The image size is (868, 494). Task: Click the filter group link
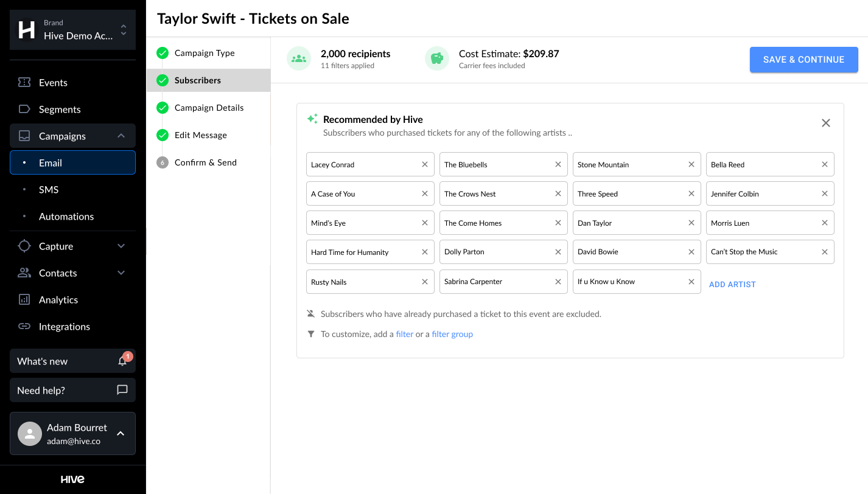pos(452,334)
